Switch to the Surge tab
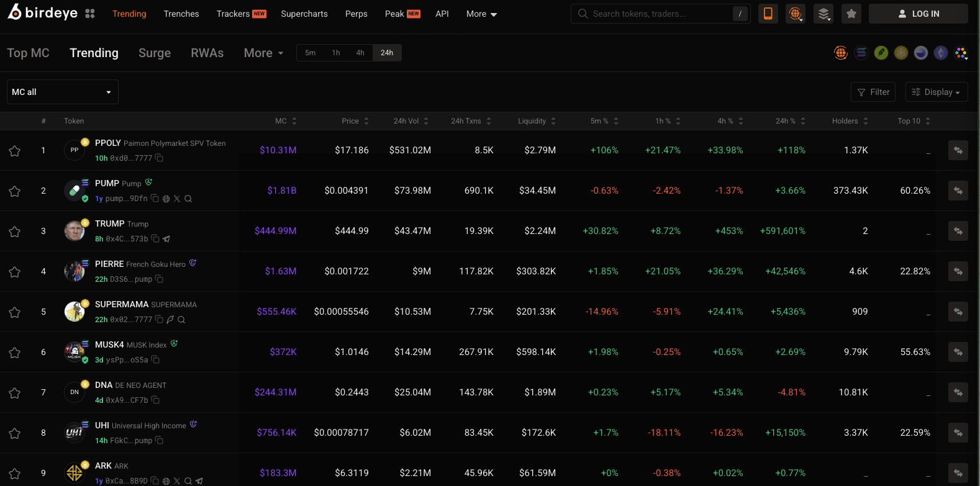Viewport: 980px width, 486px height. (155, 53)
